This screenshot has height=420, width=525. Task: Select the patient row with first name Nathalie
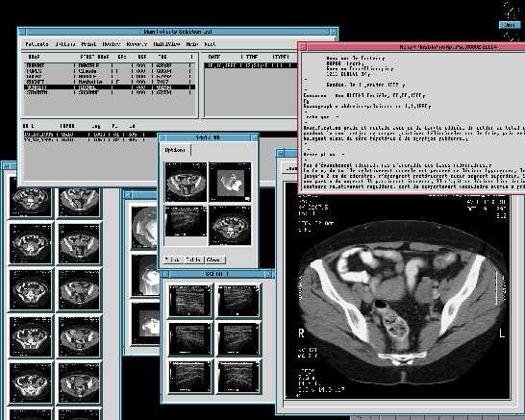click(x=110, y=82)
